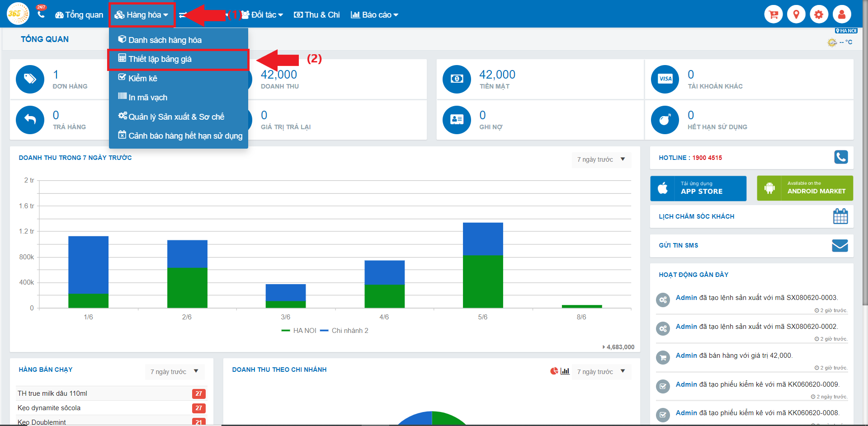Choose Kiểm kê from the dropdown menu
Image resolution: width=868 pixels, height=426 pixels.
143,79
